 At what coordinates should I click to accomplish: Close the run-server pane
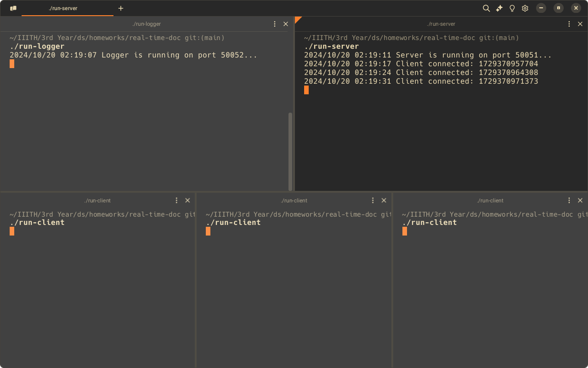click(x=580, y=24)
